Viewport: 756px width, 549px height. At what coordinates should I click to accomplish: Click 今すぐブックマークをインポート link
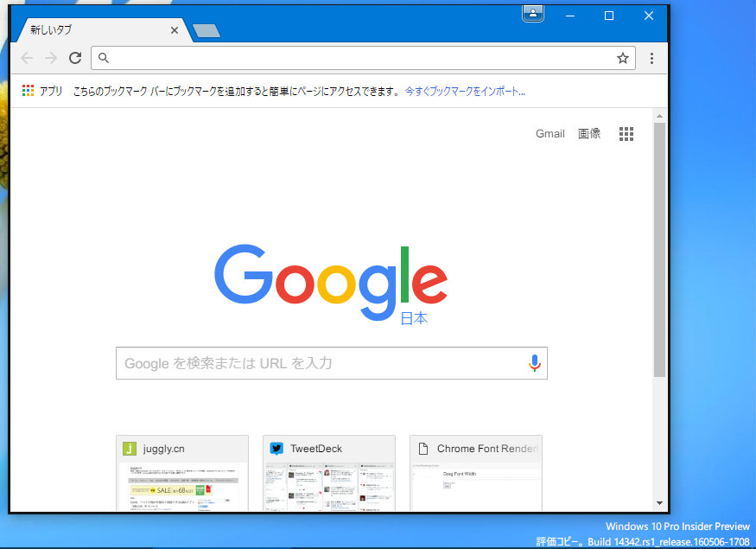coord(465,91)
